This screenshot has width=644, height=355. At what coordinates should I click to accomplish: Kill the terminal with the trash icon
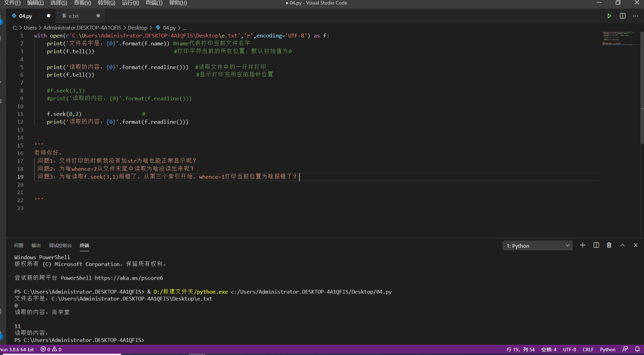[609, 245]
